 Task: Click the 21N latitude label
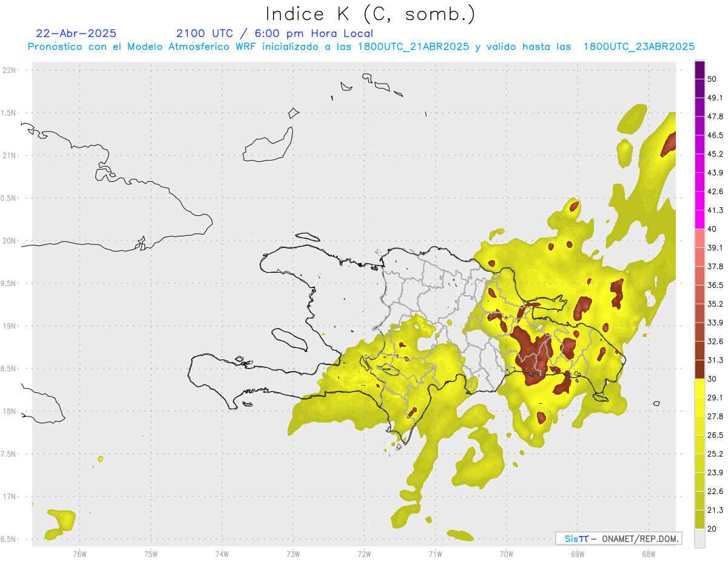coord(10,155)
